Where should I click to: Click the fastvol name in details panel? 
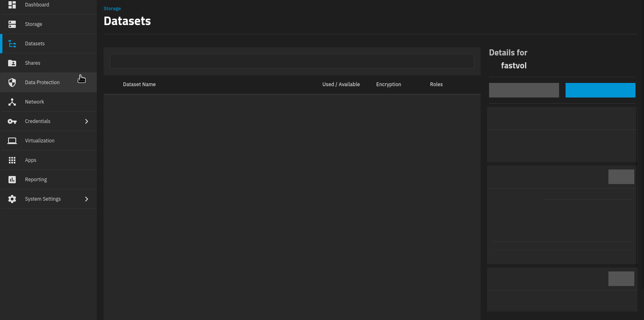point(514,66)
